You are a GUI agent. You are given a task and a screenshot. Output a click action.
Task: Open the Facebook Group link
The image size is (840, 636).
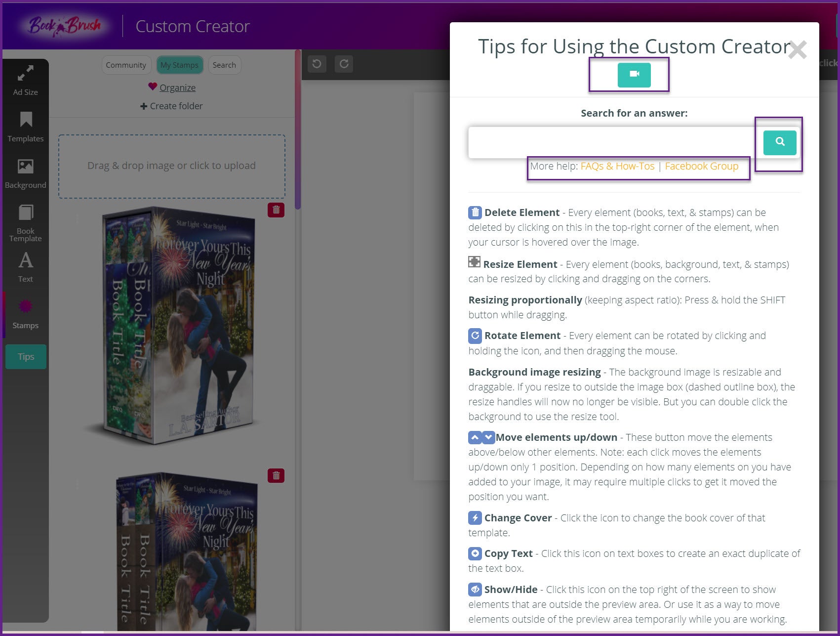point(701,167)
